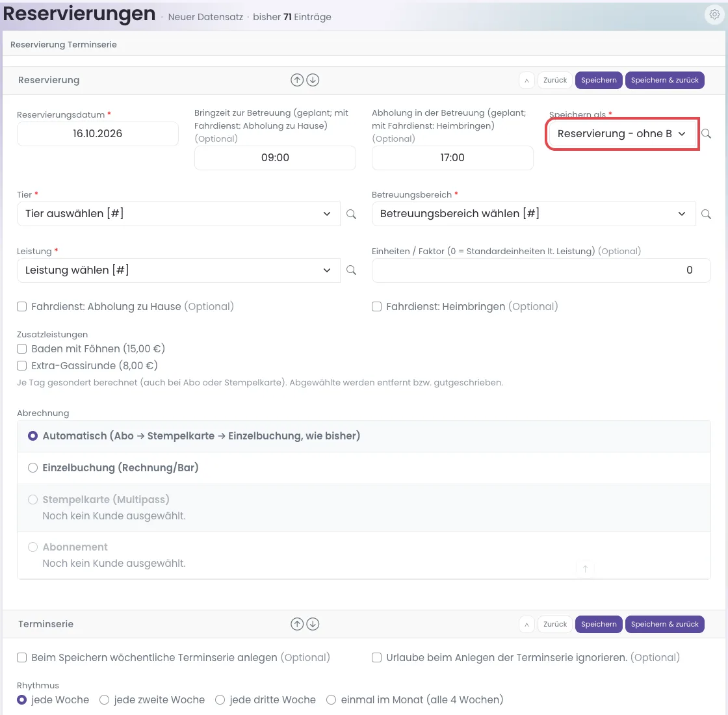
Task: Click scroll-to-top arrow near Abonnement row
Action: (585, 569)
